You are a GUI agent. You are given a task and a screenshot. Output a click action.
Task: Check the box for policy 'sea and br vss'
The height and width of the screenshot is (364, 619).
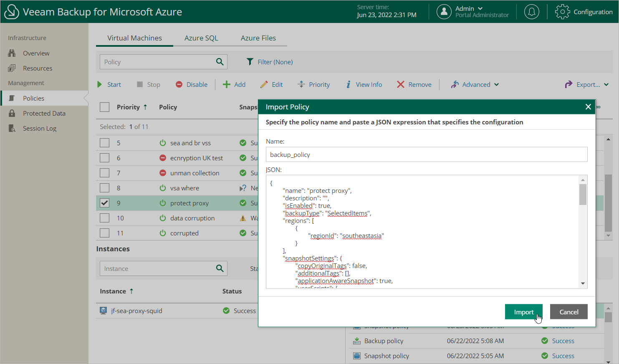pos(105,143)
